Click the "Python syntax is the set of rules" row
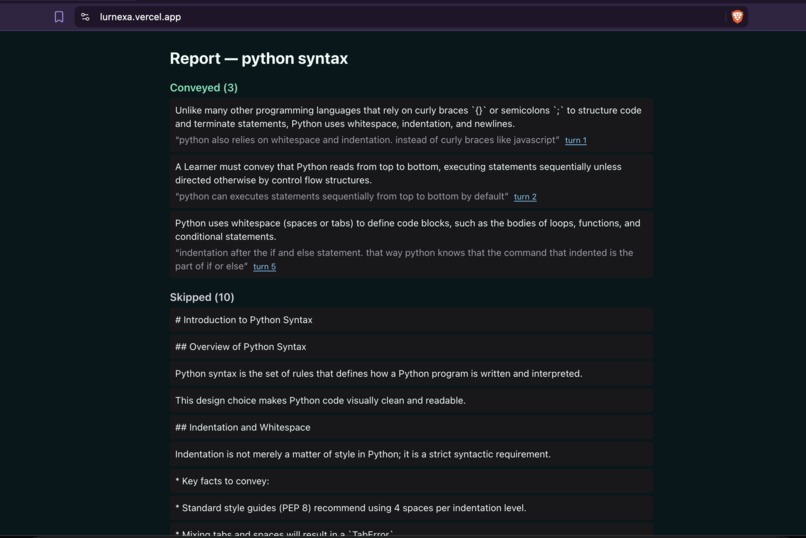The width and height of the screenshot is (806, 538). tap(411, 374)
